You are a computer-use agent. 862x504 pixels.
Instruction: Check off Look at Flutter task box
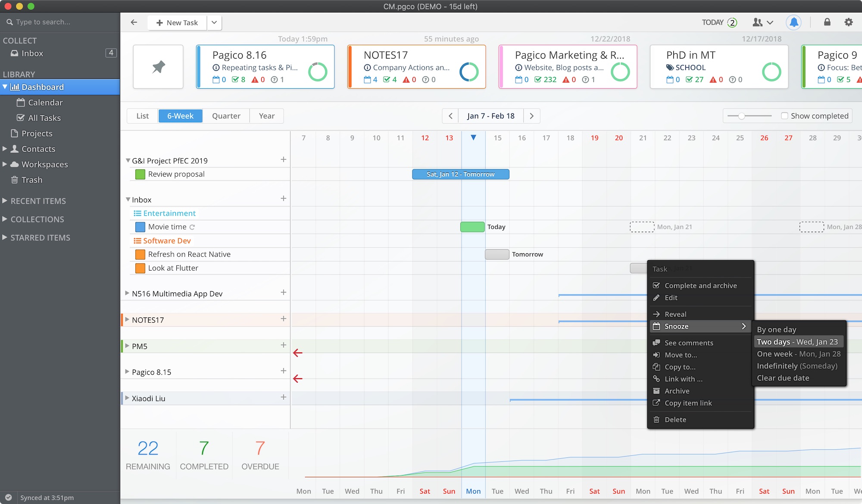140,268
